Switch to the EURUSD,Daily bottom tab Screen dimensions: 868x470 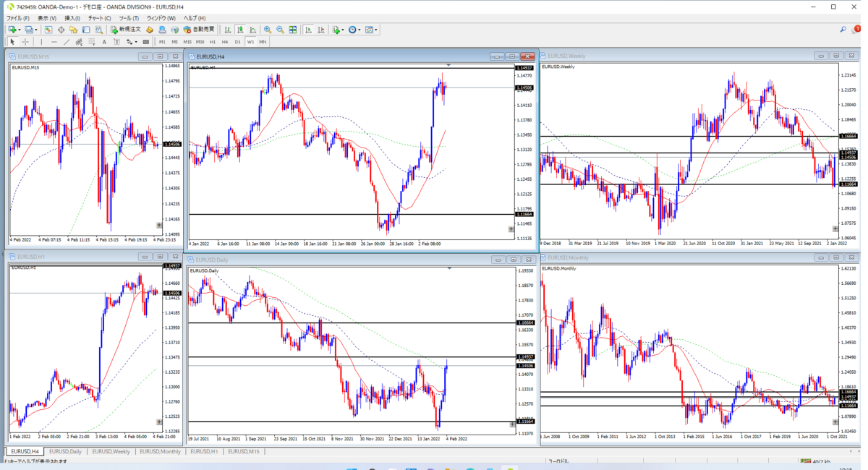pos(65,451)
